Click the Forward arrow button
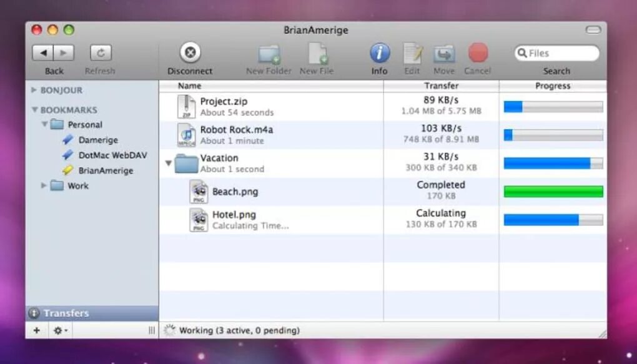Image resolution: width=637 pixels, height=364 pixels. tap(63, 53)
